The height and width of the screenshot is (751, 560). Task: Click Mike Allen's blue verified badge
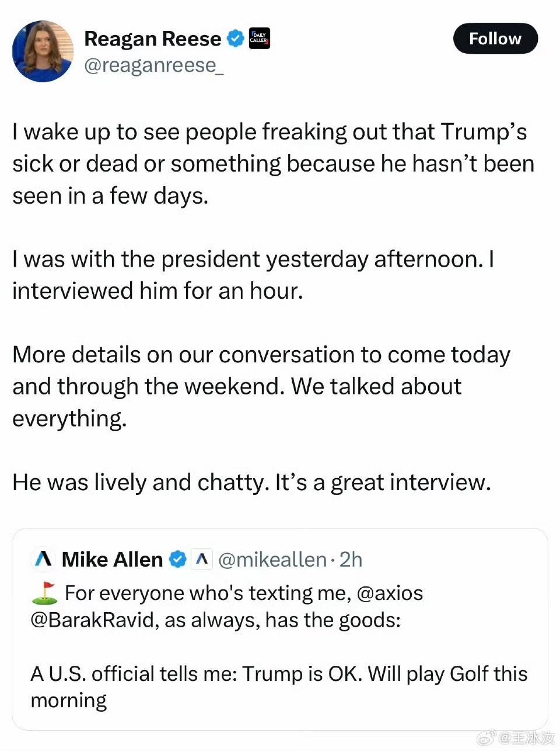(177, 560)
